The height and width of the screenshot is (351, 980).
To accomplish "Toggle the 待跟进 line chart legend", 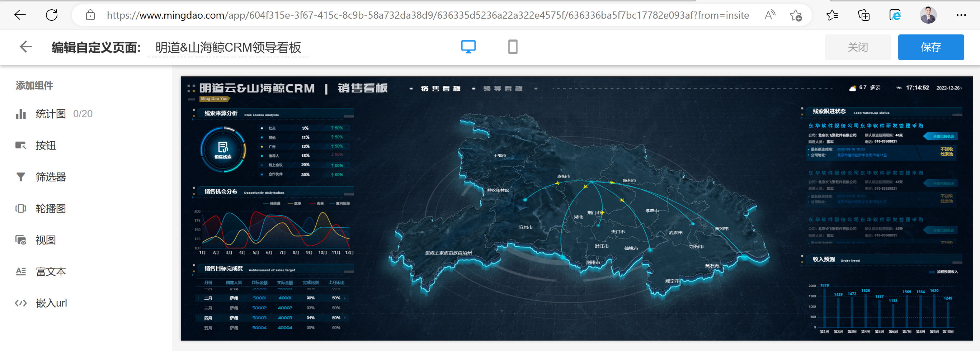I will click(272, 203).
